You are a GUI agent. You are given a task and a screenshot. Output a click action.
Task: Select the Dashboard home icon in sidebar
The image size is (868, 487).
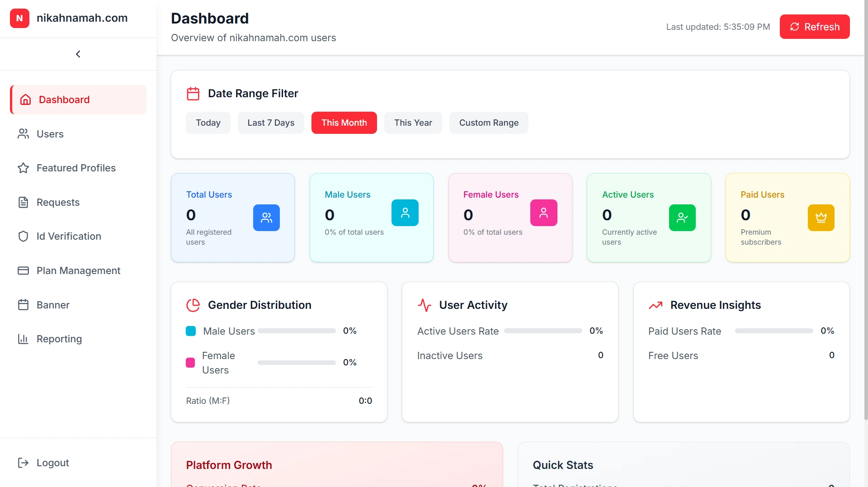[25, 99]
